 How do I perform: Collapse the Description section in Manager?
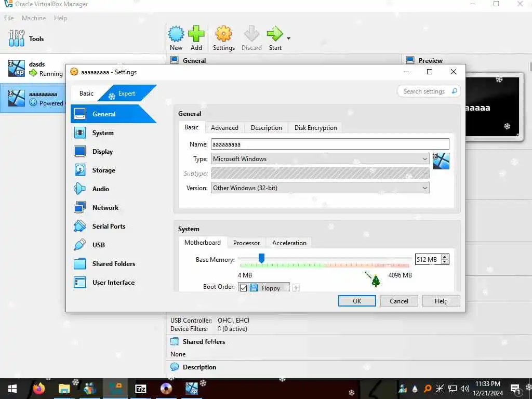pyautogui.click(x=174, y=367)
